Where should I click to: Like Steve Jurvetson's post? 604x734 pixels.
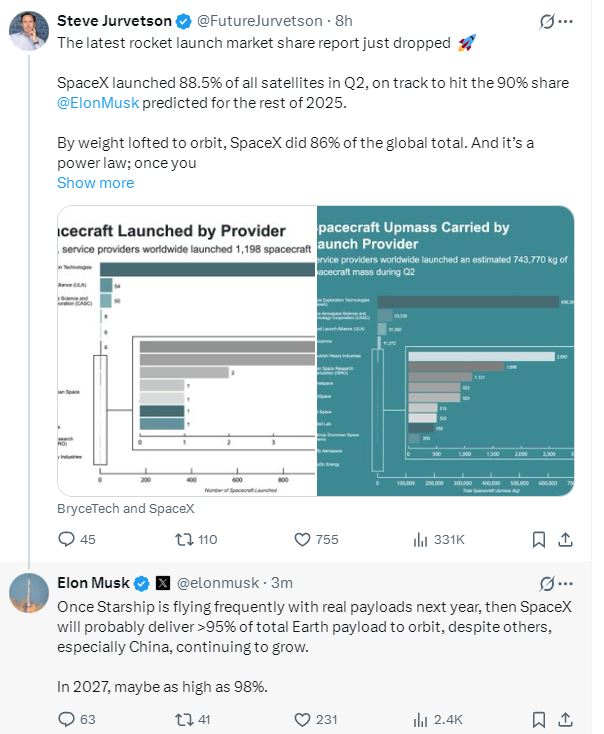click(303, 539)
